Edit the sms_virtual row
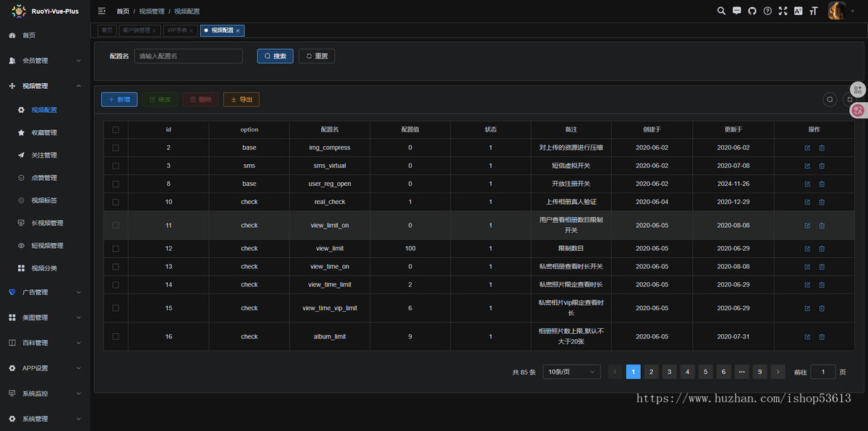The height and width of the screenshot is (431, 868). coord(807,166)
